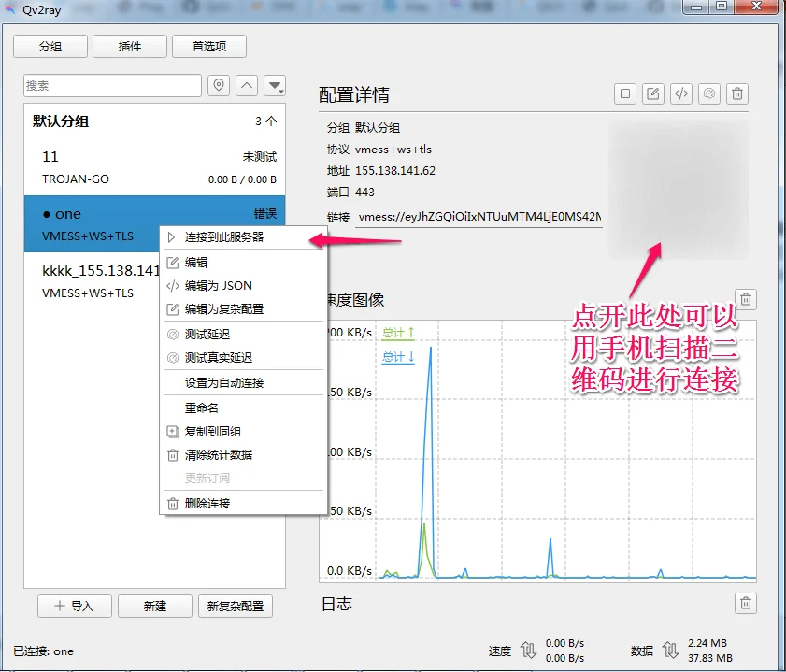Click the Qv2ray title bar app icon

[x=10, y=9]
